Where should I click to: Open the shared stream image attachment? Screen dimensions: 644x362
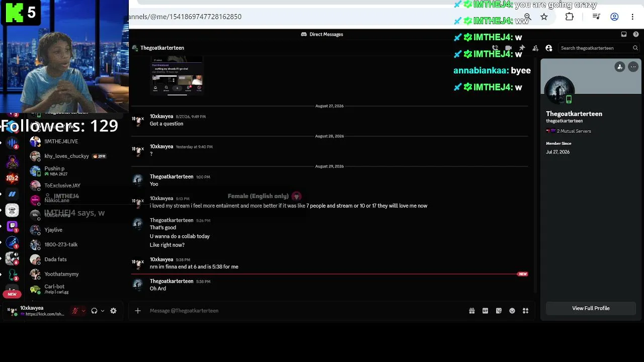tap(177, 75)
